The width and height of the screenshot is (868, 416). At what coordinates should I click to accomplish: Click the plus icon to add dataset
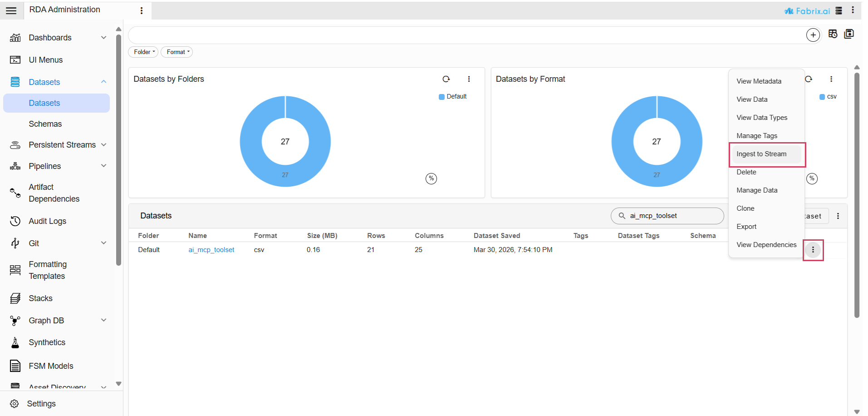point(813,35)
